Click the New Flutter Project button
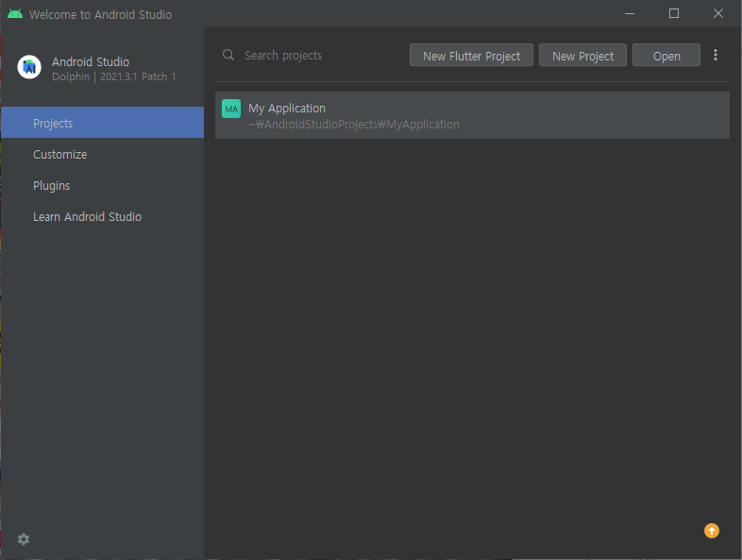This screenshot has height=560, width=742. (x=471, y=56)
